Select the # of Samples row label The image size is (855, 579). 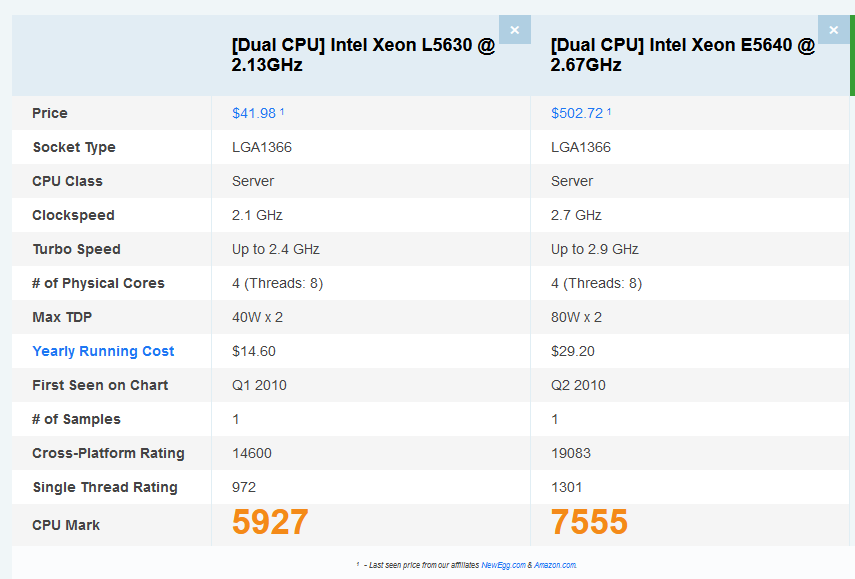pyautogui.click(x=76, y=419)
